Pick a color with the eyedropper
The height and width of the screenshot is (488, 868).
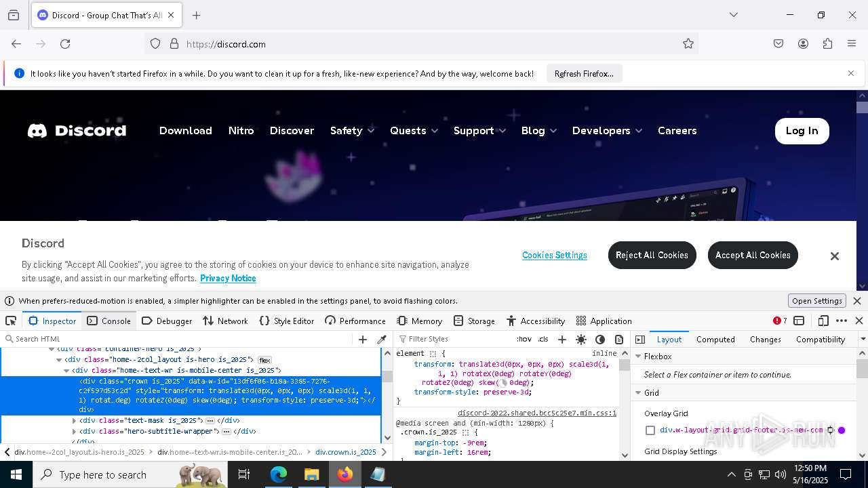coord(382,339)
